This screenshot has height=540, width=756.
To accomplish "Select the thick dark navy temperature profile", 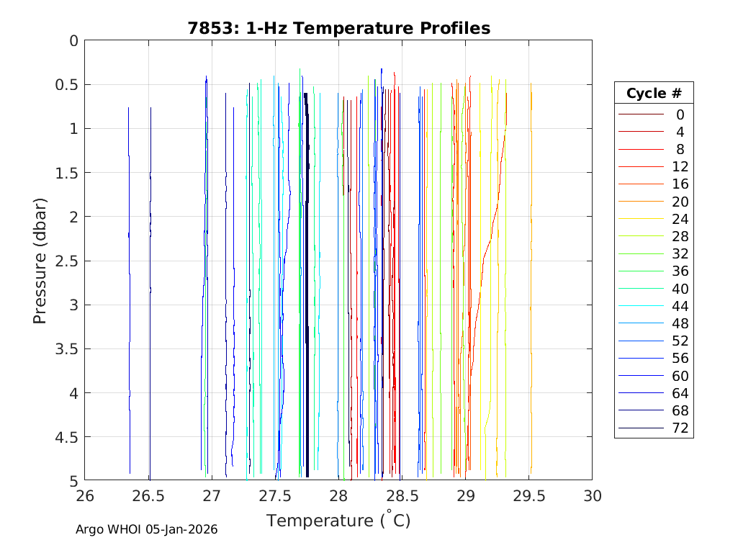I will (x=307, y=288).
